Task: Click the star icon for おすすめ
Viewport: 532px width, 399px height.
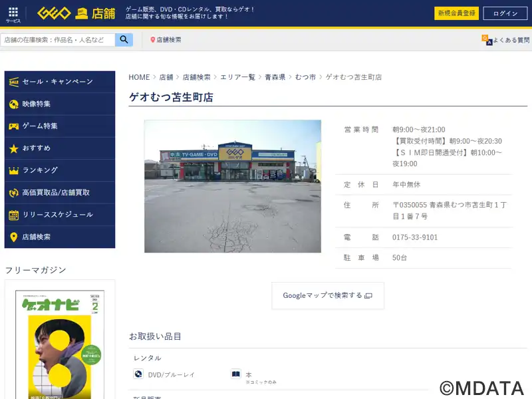Action: point(13,148)
